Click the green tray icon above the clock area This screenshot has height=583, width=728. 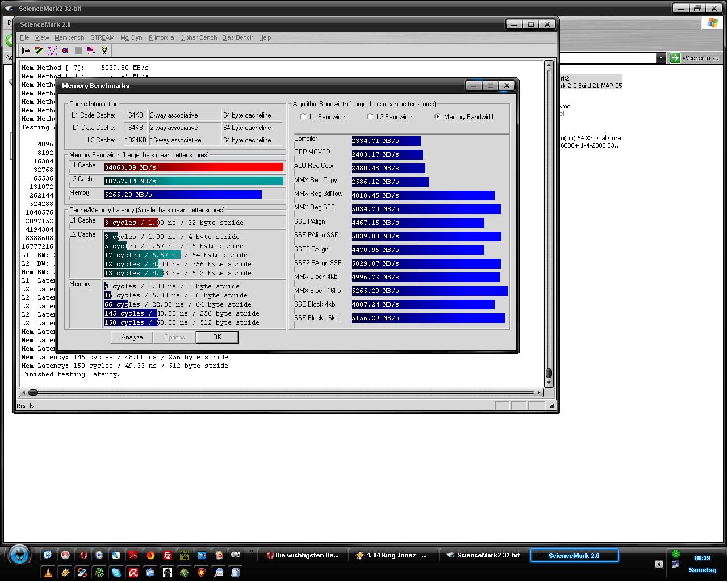676,553
